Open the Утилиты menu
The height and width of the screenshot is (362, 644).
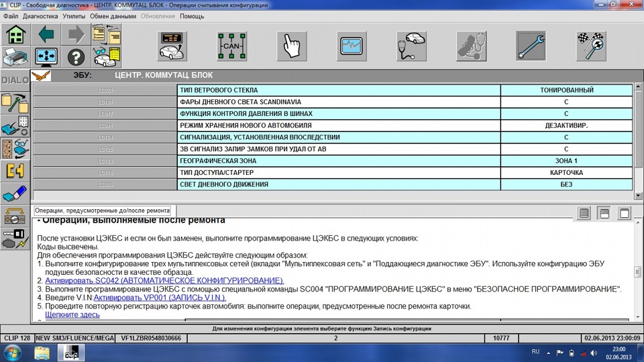point(74,16)
